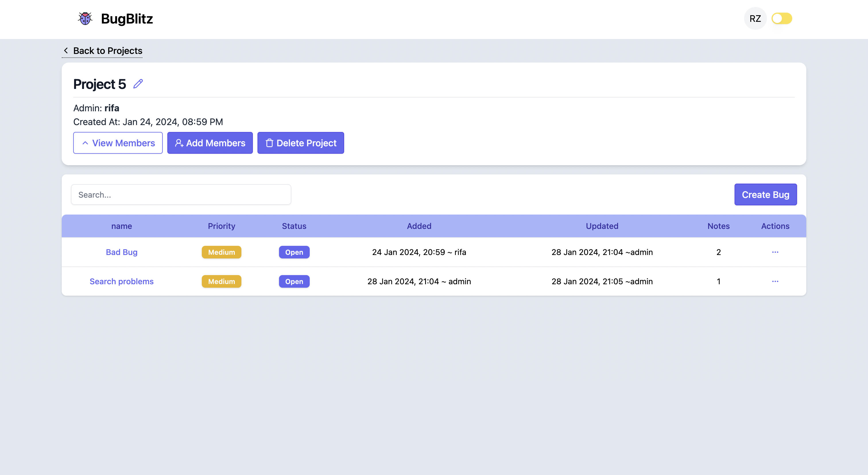Click the BugBlitz title text
Screen dimensions: 868x475
click(x=127, y=19)
